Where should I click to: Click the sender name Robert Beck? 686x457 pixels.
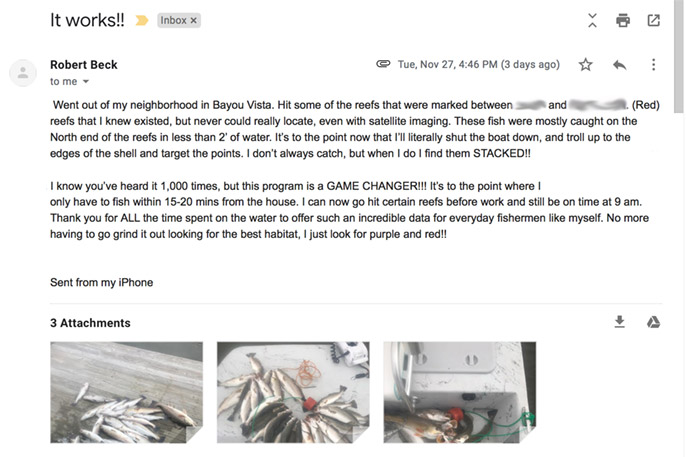pyautogui.click(x=84, y=65)
